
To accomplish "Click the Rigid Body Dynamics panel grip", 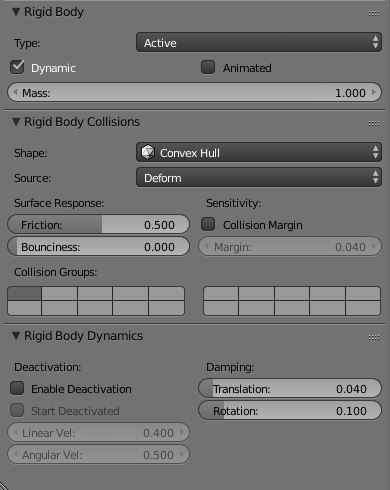I will point(374,337).
